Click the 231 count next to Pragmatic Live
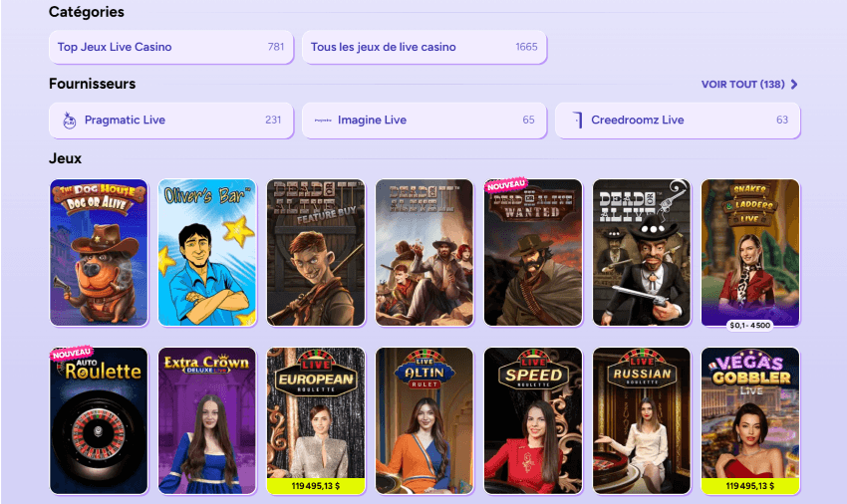847x504 pixels. point(273,120)
